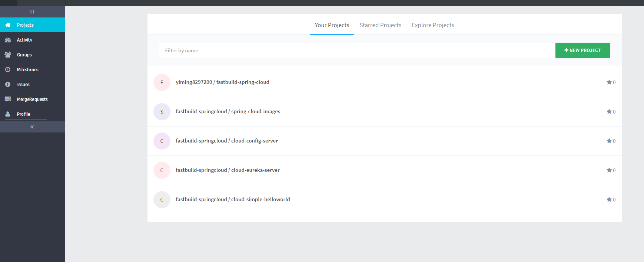The height and width of the screenshot is (262, 644).
Task: Toggle star on cloud-config-server project
Action: [609, 141]
